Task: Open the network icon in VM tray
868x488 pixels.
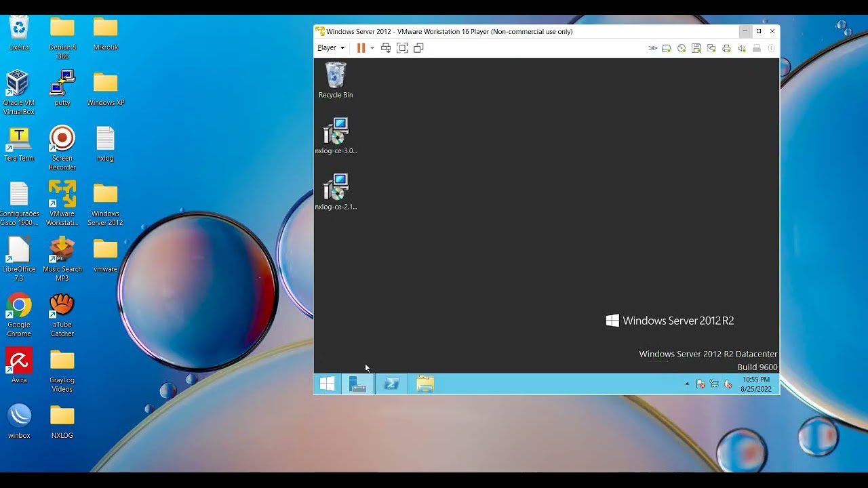Action: pyautogui.click(x=714, y=384)
